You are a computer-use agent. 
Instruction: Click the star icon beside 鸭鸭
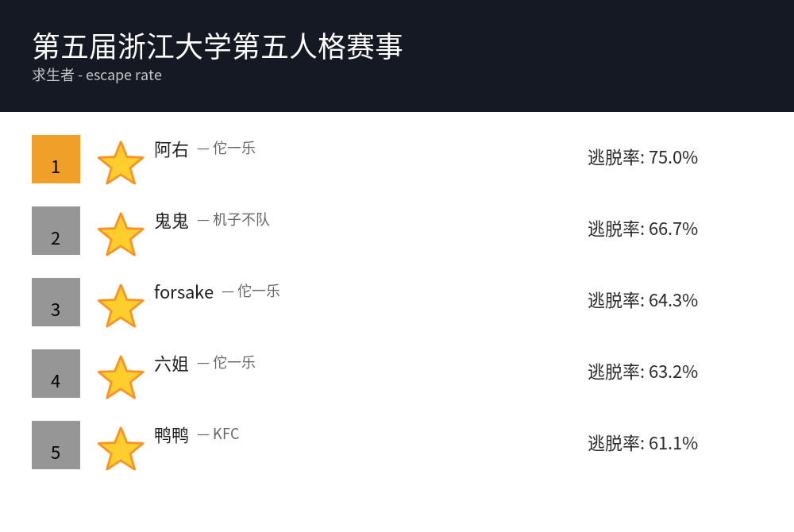click(121, 449)
